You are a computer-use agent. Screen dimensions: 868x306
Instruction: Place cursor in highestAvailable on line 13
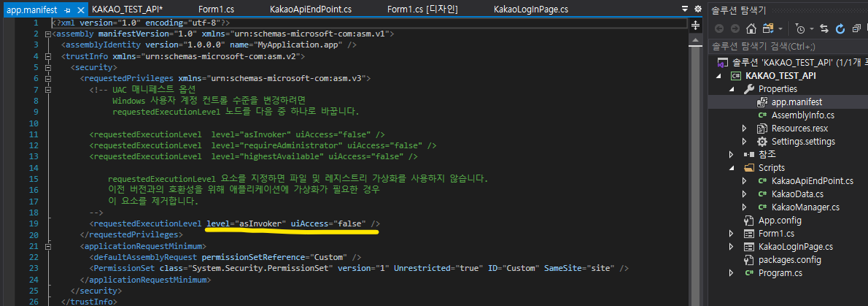click(x=284, y=156)
